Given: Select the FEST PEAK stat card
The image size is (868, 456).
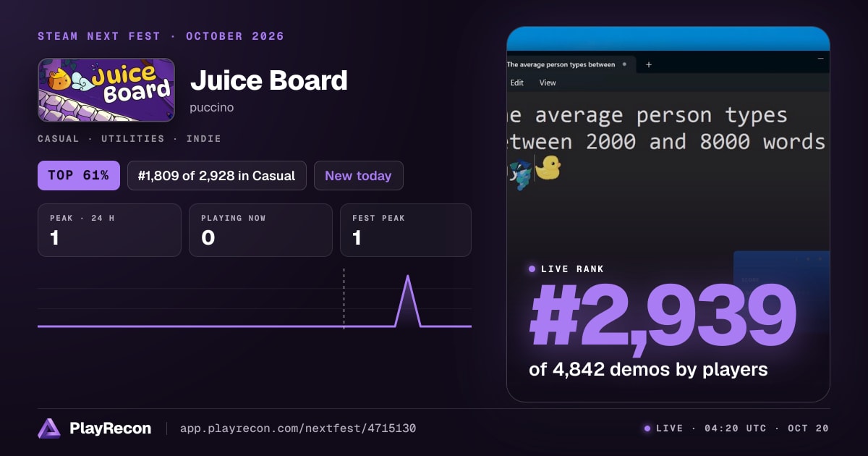Looking at the screenshot, I should pyautogui.click(x=405, y=230).
